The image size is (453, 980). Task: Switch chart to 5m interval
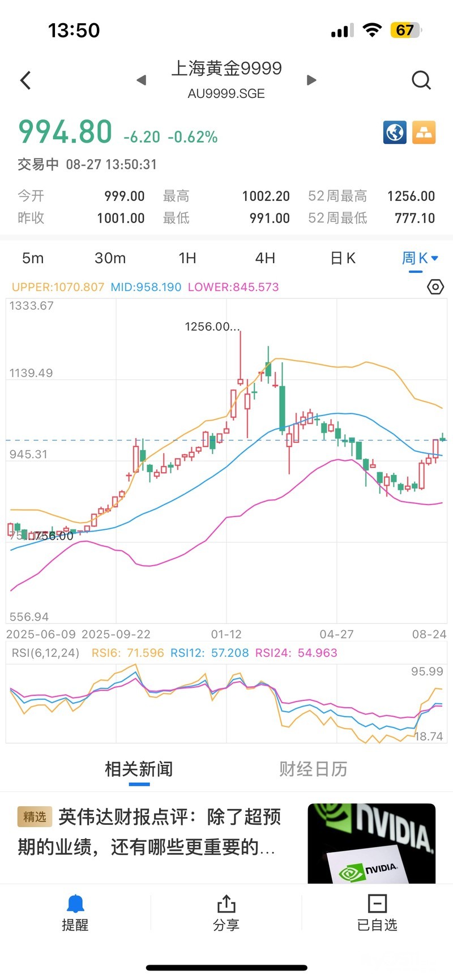coord(33,258)
